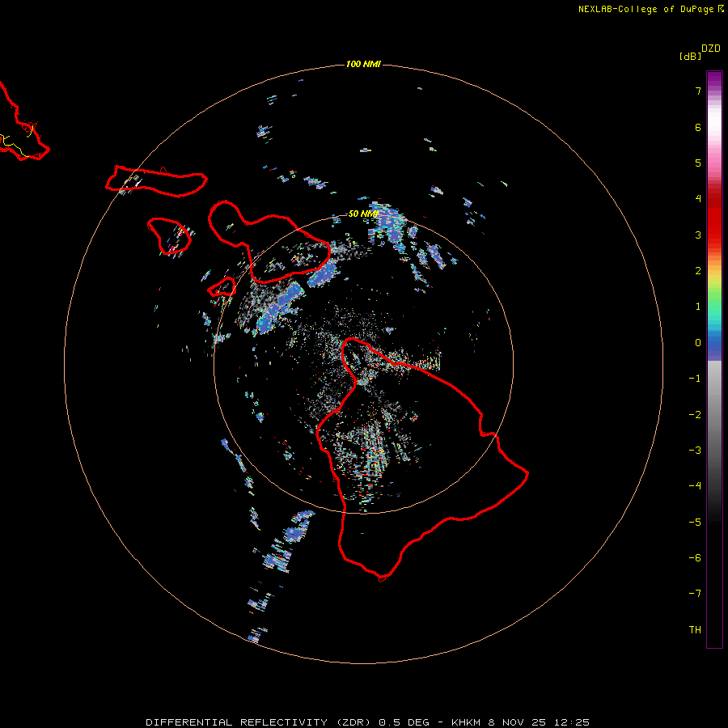Click the [dB] units label
The height and width of the screenshot is (728, 728).
point(690,56)
